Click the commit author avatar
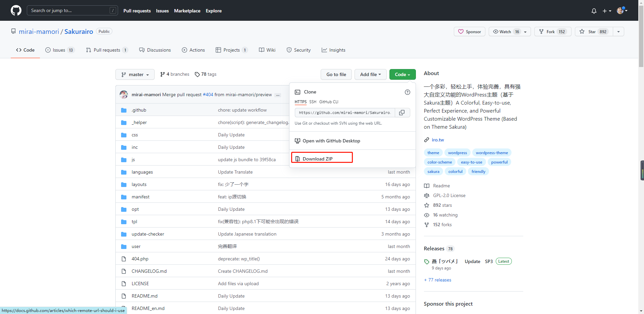The width and height of the screenshot is (644, 314). pos(124,95)
